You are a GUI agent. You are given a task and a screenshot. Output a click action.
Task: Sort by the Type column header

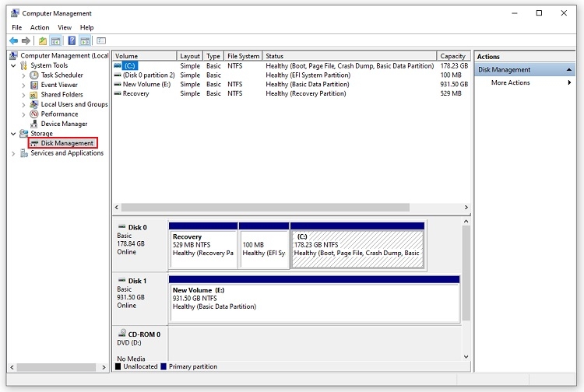[x=213, y=56]
